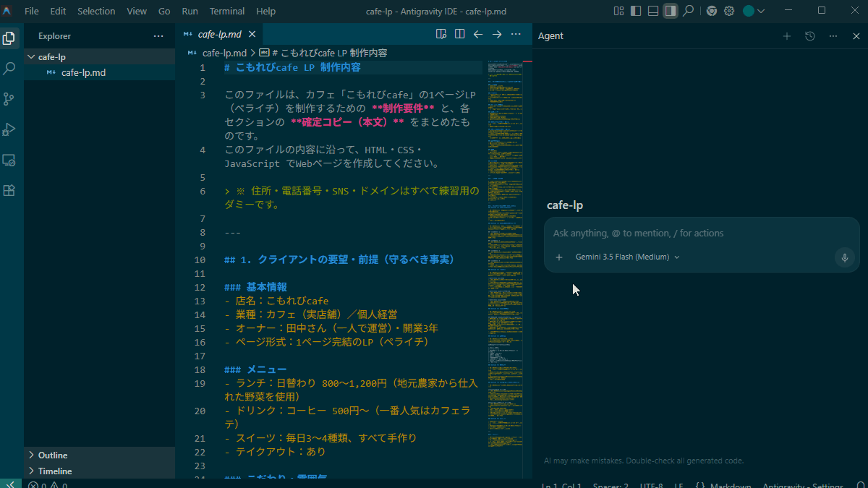Click the '### 基本情報' heading line
Image resolution: width=868 pixels, height=488 pixels.
255,287
